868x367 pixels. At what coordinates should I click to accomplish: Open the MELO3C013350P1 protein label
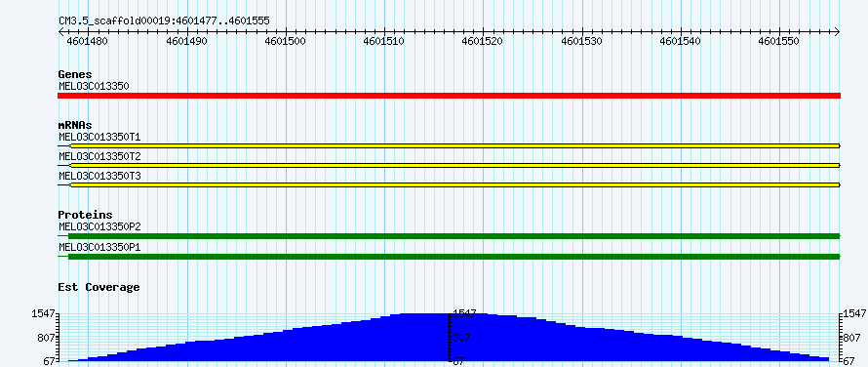click(x=99, y=247)
